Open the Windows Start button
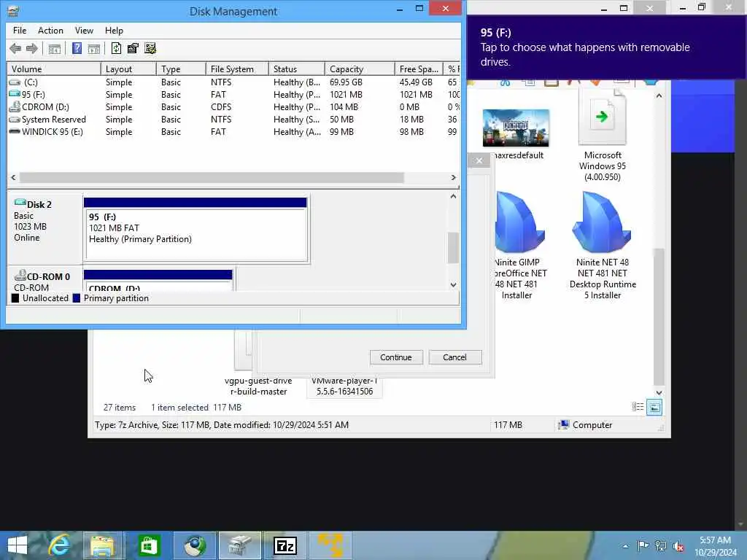Screen dimensions: 747x560 click(18, 545)
